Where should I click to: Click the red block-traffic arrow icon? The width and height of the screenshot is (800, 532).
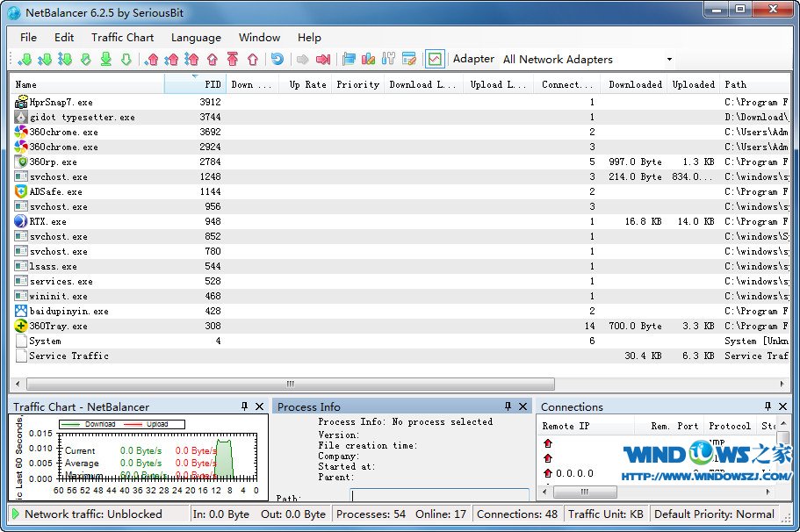(x=323, y=60)
